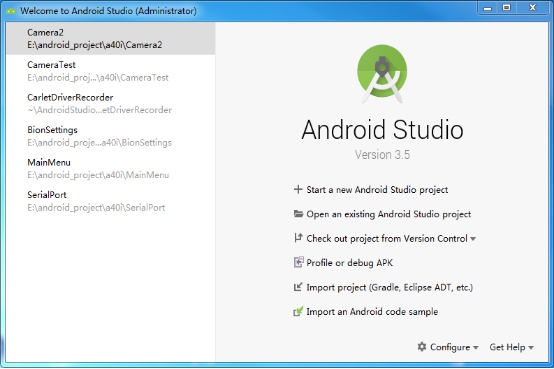This screenshot has width=554, height=369.
Task: Click the Android code sample import icon
Action: [298, 311]
